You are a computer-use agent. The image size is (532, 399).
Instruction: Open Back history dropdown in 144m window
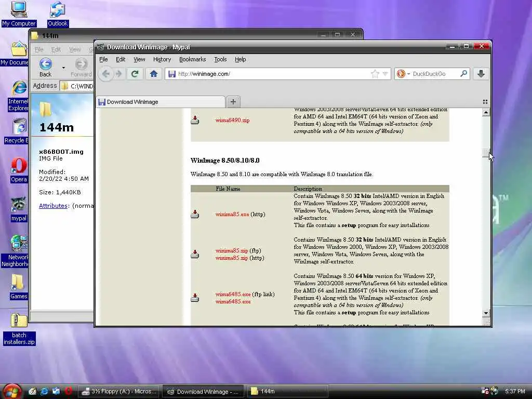click(63, 68)
